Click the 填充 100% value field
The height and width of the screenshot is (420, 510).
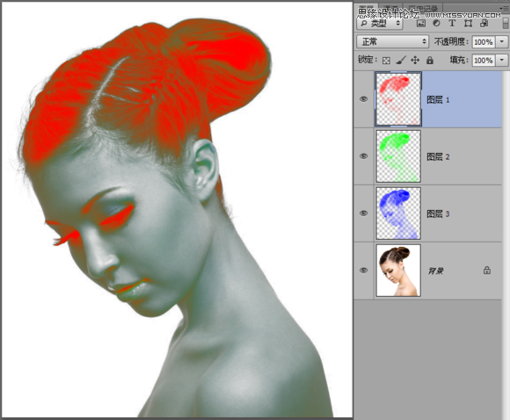tap(484, 60)
